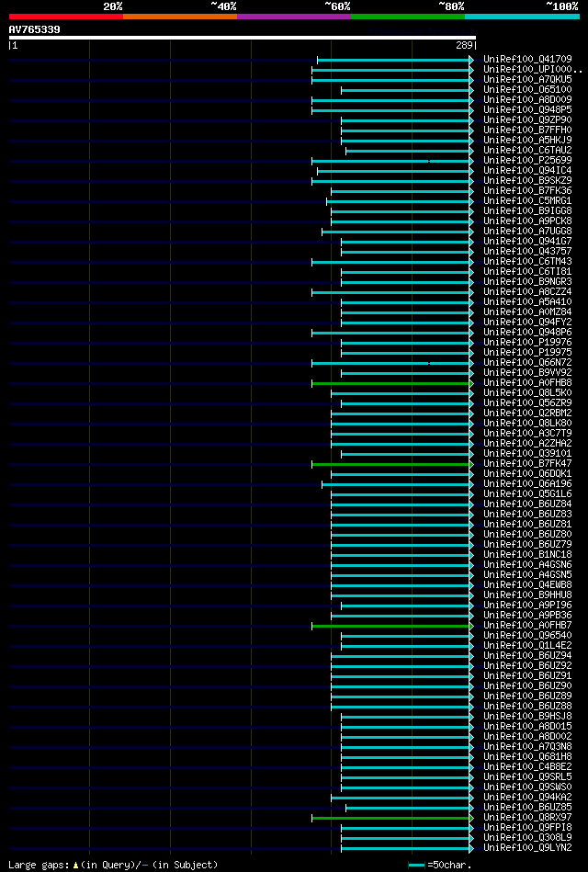Click the cyan alignment bar for UniRef100_C6TAU2

(x=410, y=151)
